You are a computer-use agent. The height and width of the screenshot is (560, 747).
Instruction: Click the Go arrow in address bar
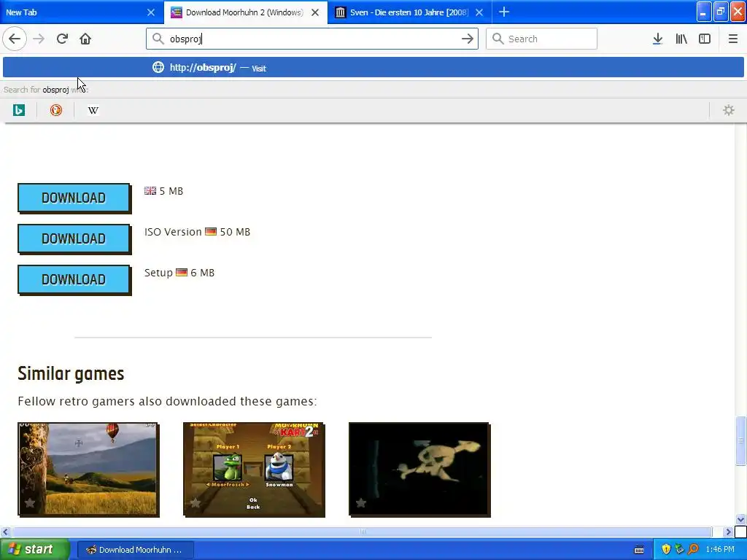click(x=468, y=39)
